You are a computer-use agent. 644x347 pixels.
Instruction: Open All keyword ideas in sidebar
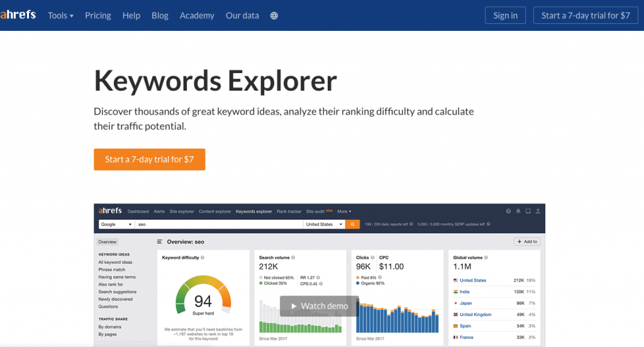pyautogui.click(x=115, y=263)
